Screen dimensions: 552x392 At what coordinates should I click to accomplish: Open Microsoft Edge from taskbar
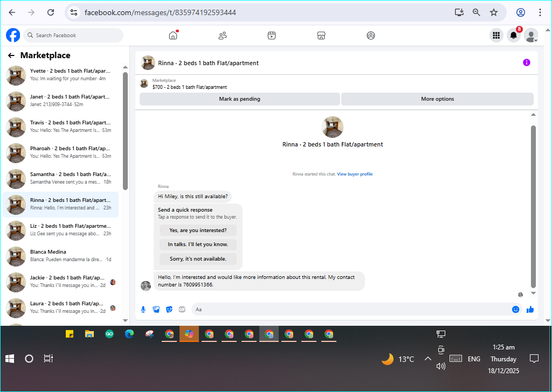[129, 334]
